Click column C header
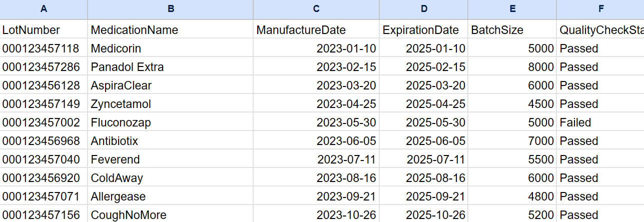The height and width of the screenshot is (222, 644). pos(316,8)
